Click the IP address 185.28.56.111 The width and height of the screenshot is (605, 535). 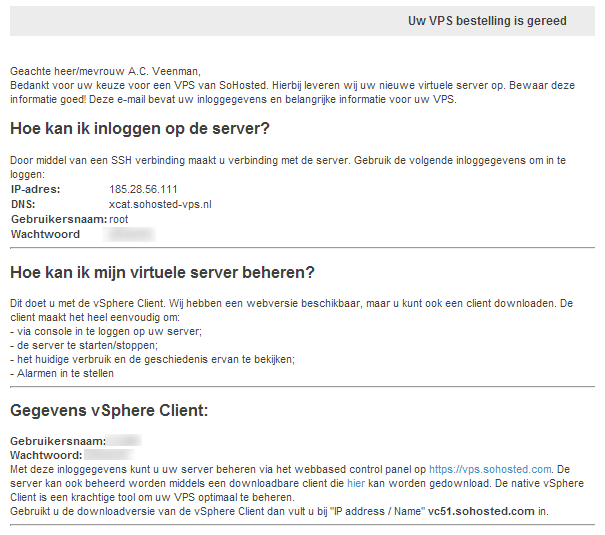tap(143, 189)
